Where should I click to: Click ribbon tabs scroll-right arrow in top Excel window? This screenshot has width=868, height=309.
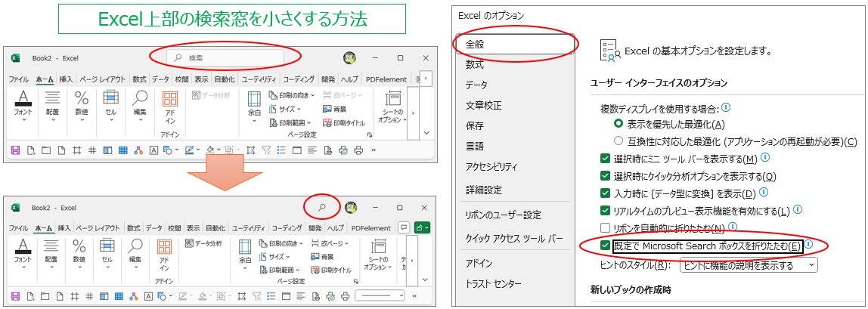tap(425, 79)
